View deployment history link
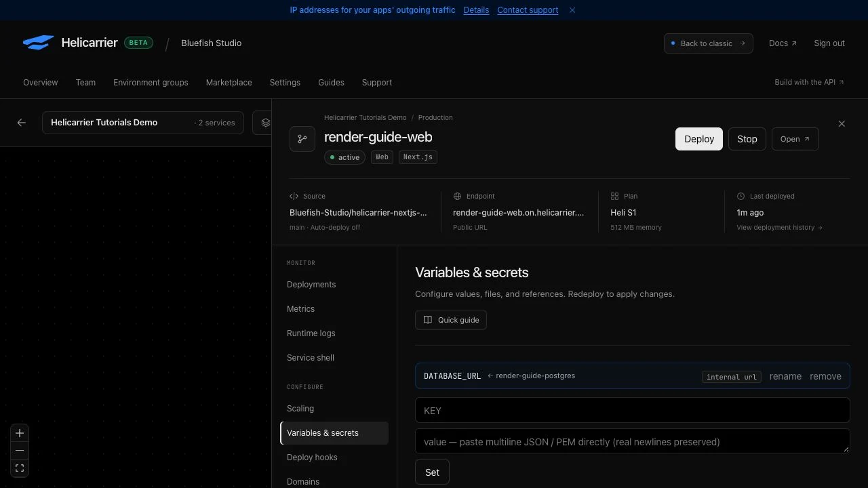Screen dimensions: 868x488 click(779, 228)
